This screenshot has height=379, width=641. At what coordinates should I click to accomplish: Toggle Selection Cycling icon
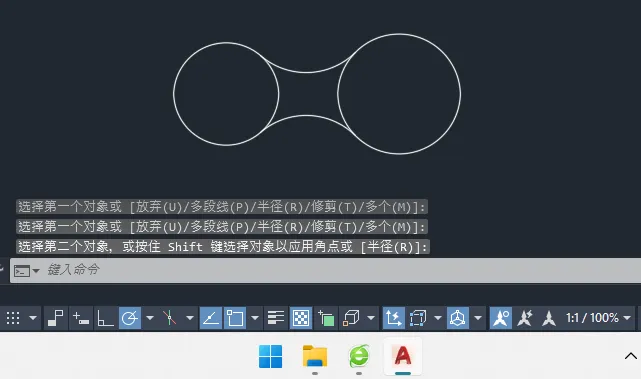[326, 318]
